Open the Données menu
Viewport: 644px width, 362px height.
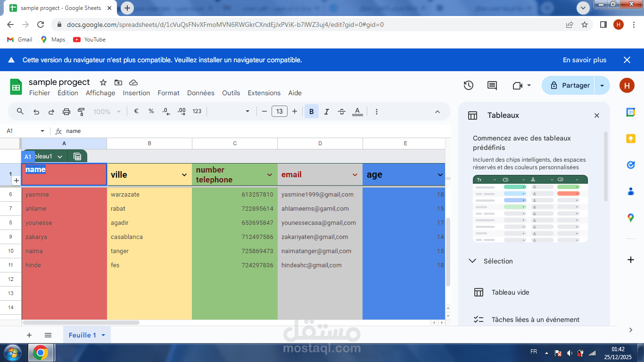click(200, 93)
